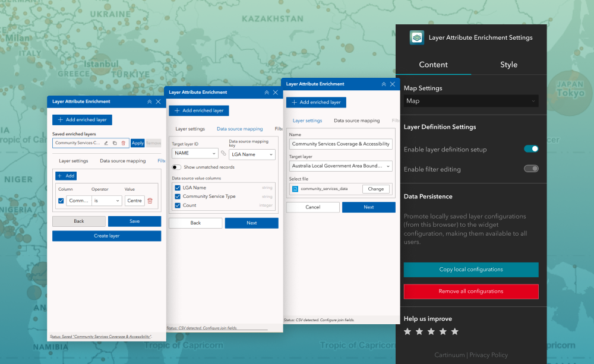Click the community_services_data CSV file icon

[x=295, y=189]
